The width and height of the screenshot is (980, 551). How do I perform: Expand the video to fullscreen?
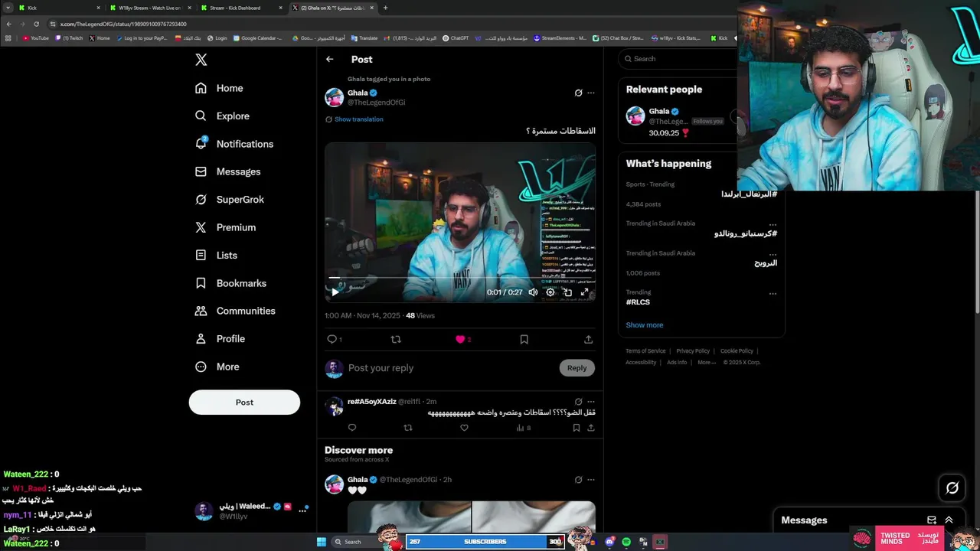click(585, 292)
